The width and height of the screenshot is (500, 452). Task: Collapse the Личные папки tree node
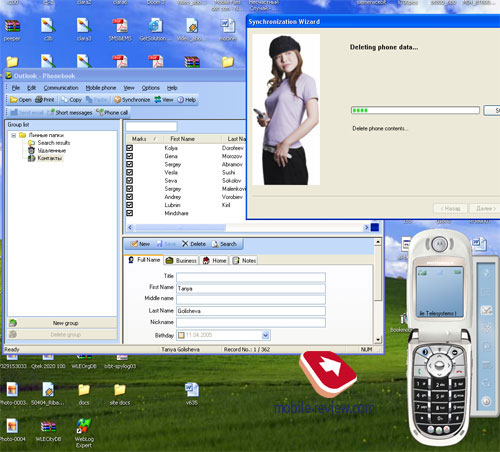[14, 135]
